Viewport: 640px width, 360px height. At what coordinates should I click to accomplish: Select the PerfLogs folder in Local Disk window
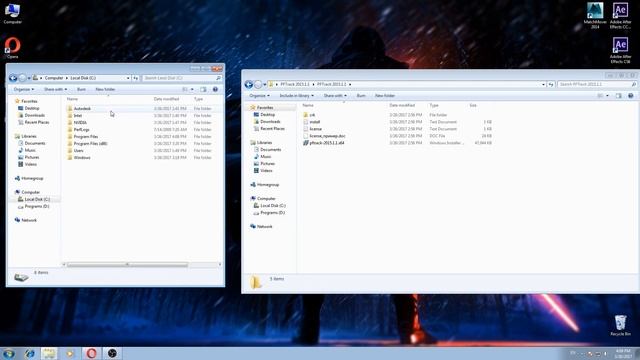(81, 129)
